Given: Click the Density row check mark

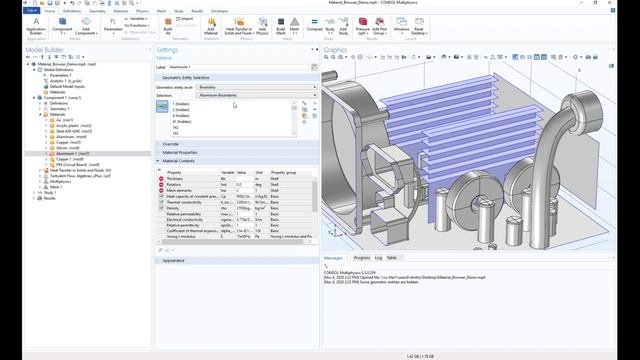Looking at the screenshot, I should click(x=161, y=208).
